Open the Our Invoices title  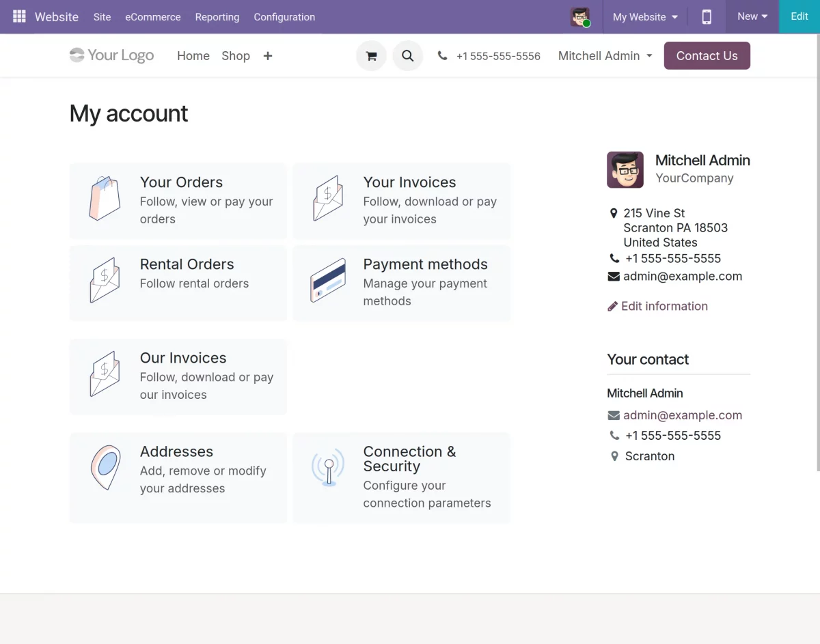(183, 358)
